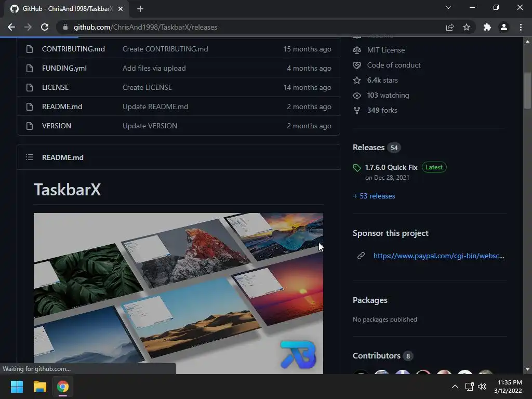Open the tab search dropdown arrow
Screen dimensions: 532x399
[x=448, y=7]
